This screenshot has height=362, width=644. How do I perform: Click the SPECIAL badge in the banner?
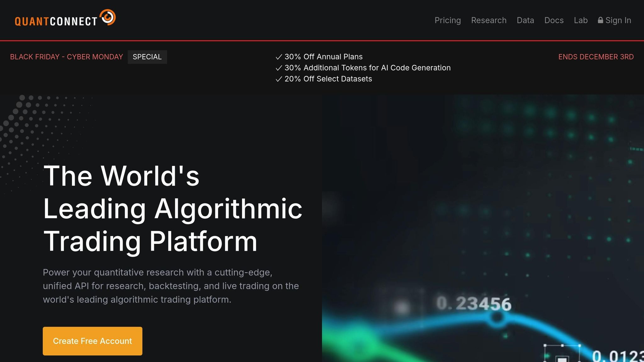(x=147, y=57)
